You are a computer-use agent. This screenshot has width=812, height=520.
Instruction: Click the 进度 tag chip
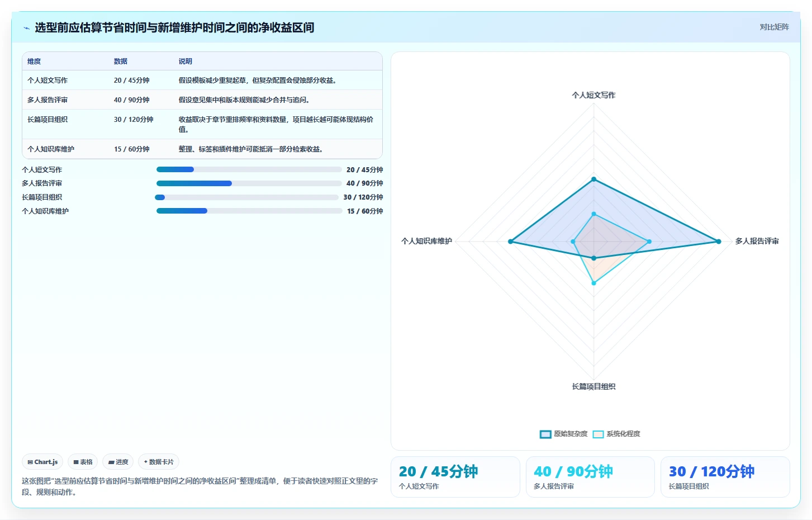(118, 462)
